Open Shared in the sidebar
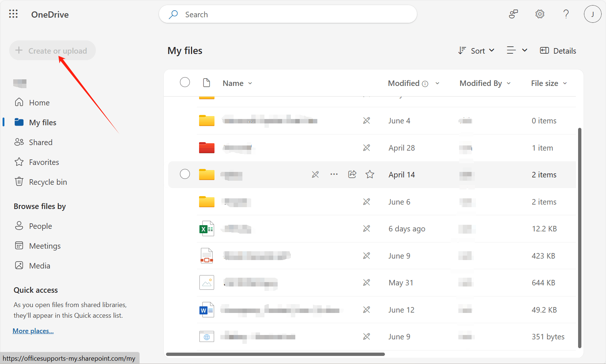 coord(33,142)
